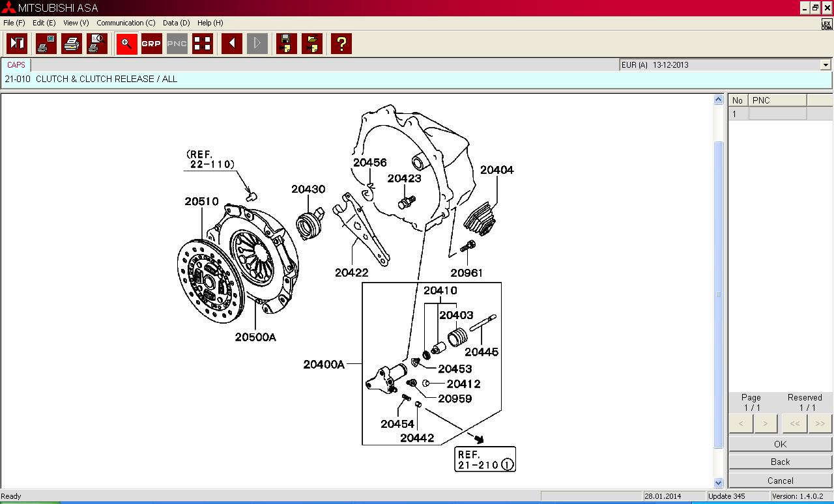
Task: Click the GRP group toolbar button
Action: point(151,44)
